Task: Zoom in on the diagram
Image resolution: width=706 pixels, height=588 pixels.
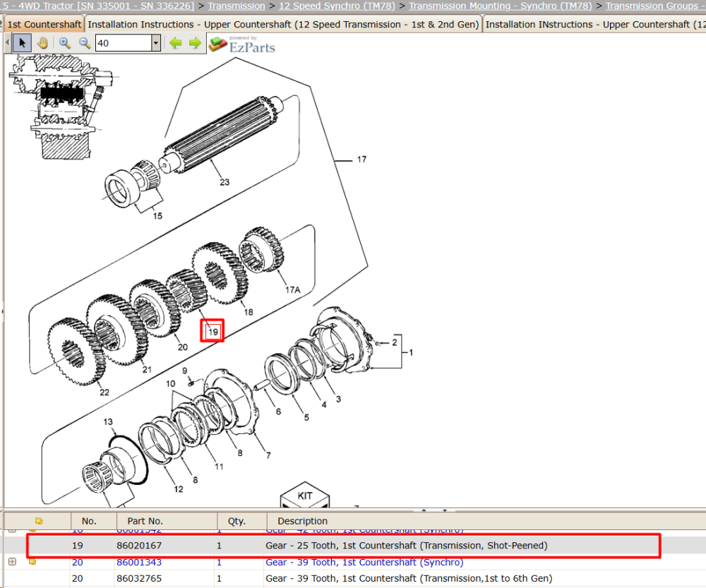Action: tap(64, 43)
